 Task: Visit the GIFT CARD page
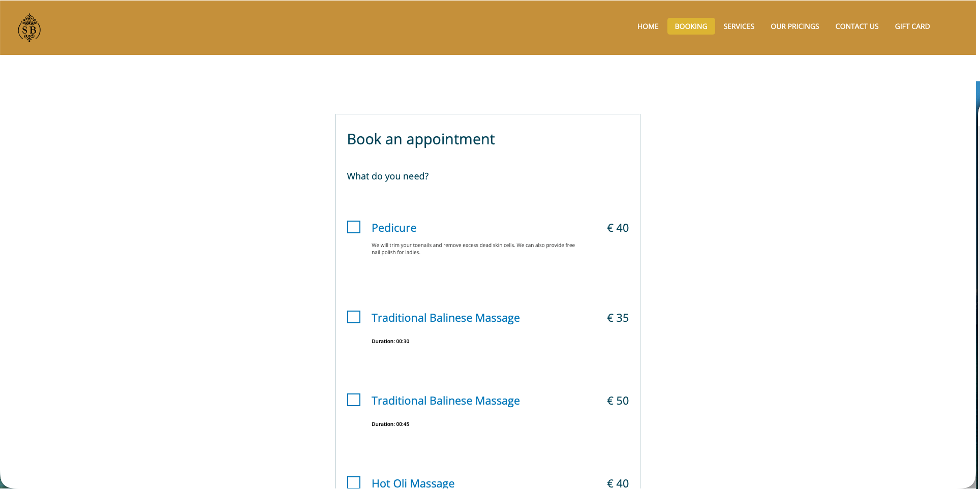[912, 26]
